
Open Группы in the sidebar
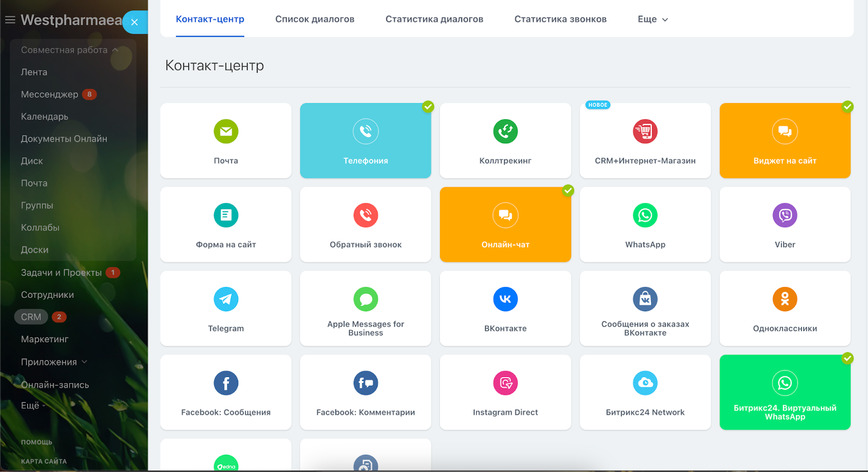(37, 206)
